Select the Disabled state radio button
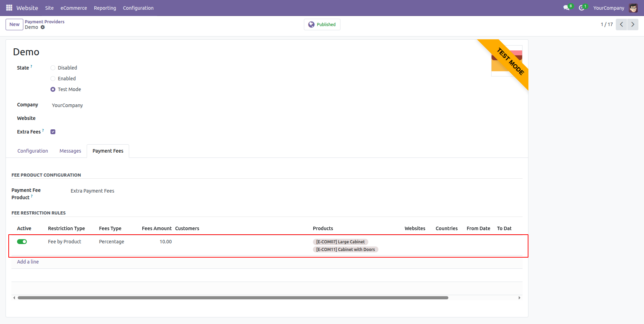The width and height of the screenshot is (644, 324). point(53,68)
